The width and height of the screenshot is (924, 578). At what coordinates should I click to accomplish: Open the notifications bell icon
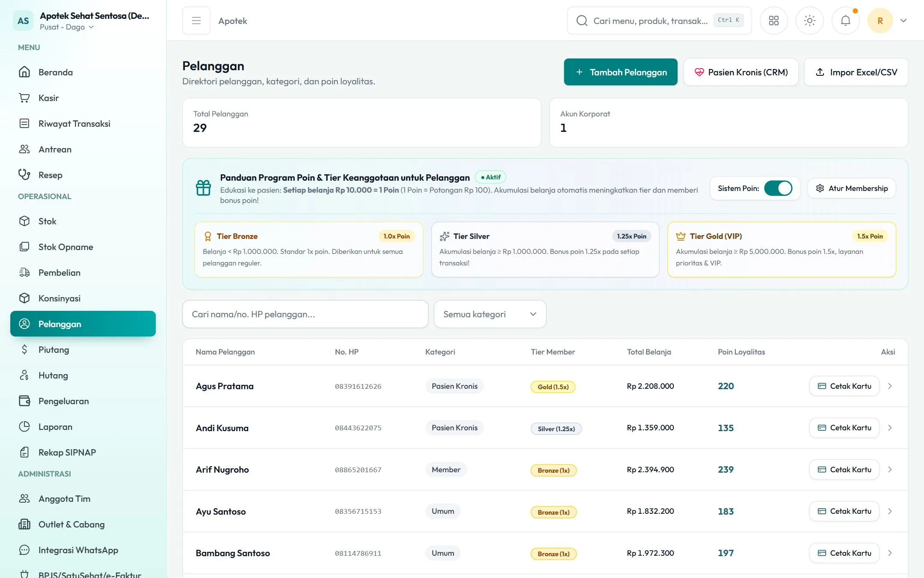(845, 21)
